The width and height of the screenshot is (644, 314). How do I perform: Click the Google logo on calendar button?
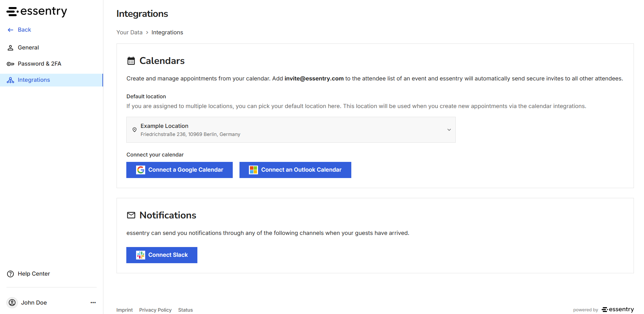140,170
